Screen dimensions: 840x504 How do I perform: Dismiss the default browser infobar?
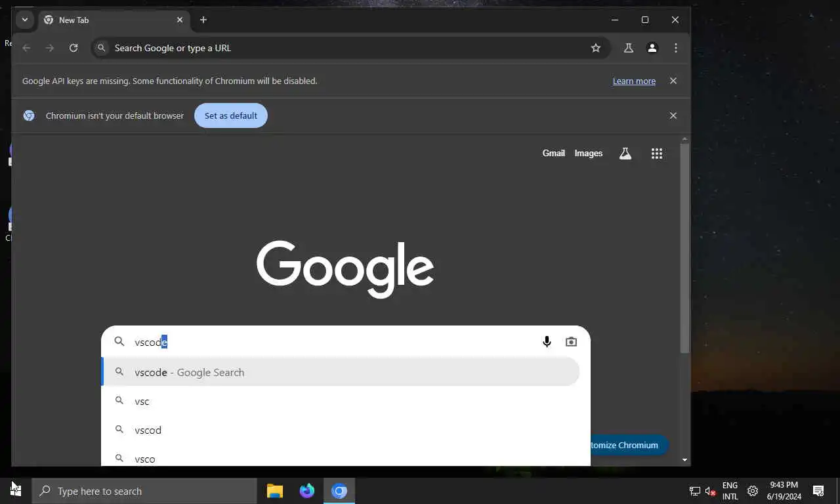tap(673, 115)
